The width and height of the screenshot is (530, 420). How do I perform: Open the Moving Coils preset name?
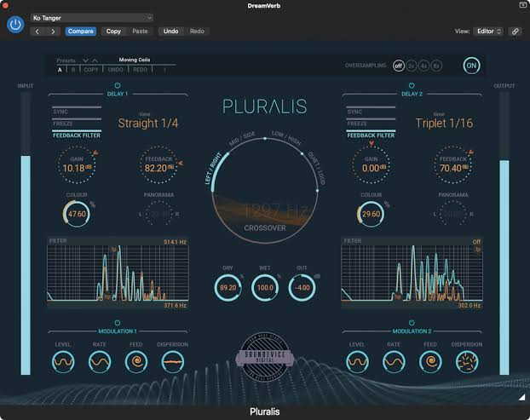(x=135, y=60)
